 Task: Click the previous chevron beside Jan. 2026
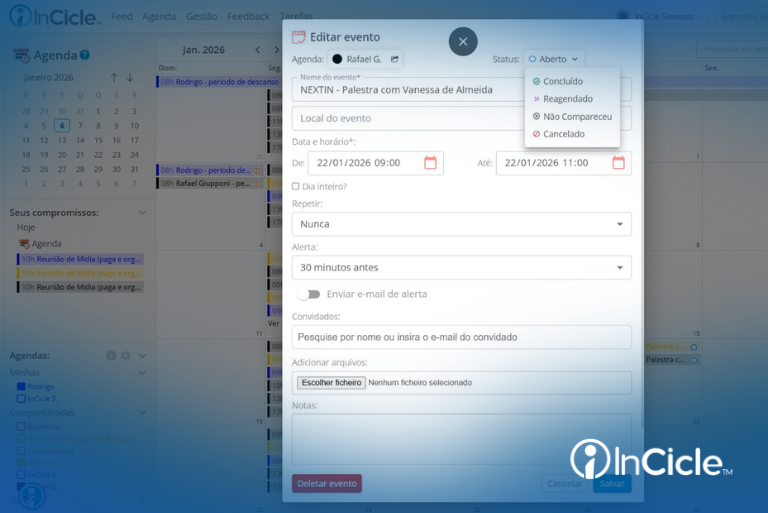coord(258,49)
